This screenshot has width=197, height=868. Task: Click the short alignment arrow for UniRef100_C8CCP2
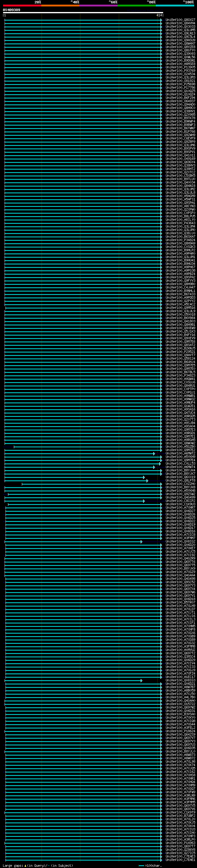(144, 501)
